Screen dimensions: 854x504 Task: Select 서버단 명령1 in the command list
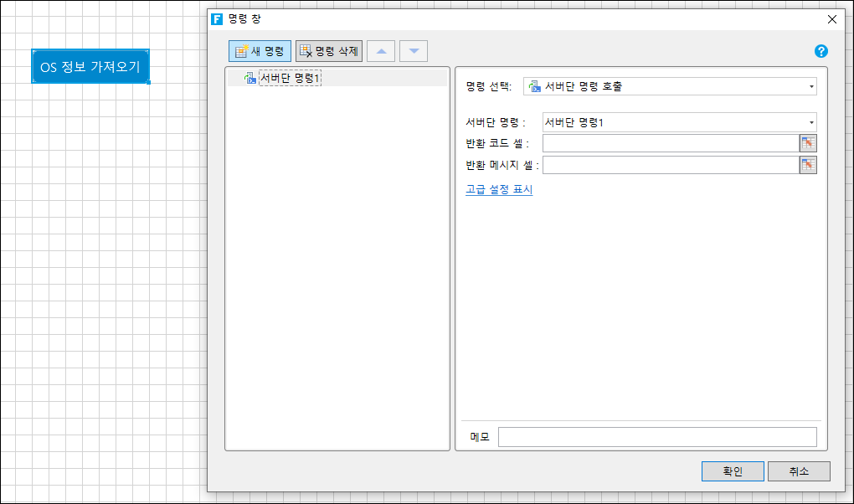point(290,78)
